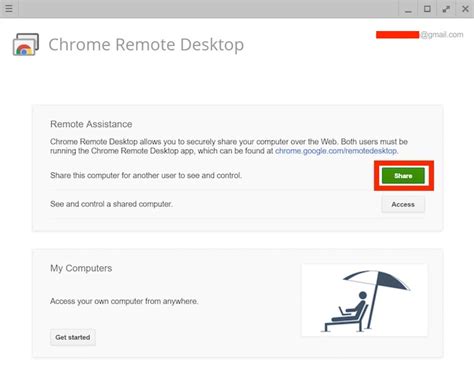The height and width of the screenshot is (375, 474).
Task: Click the Remote Assistance heading
Action: 91,124
